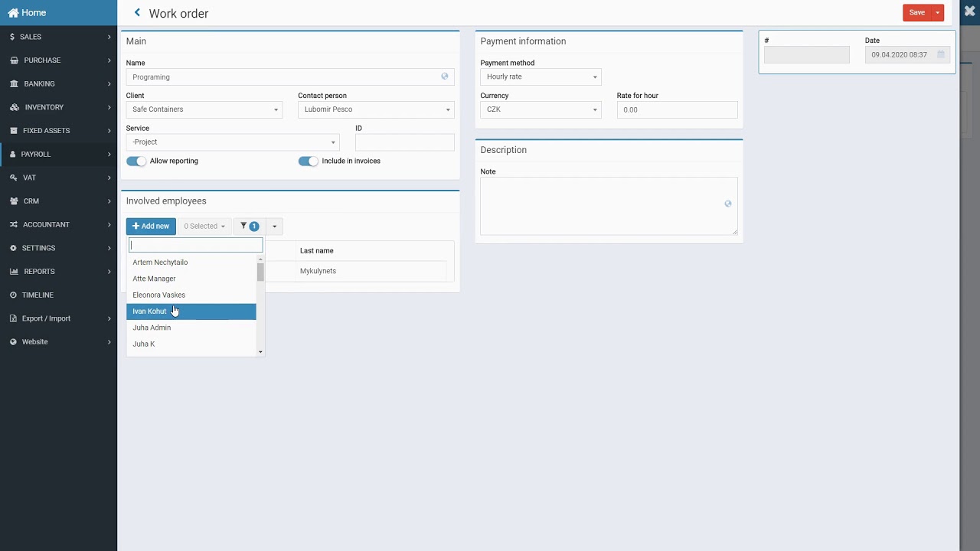Image resolution: width=980 pixels, height=551 pixels.
Task: Click the filter button with badge 1
Action: point(249,227)
